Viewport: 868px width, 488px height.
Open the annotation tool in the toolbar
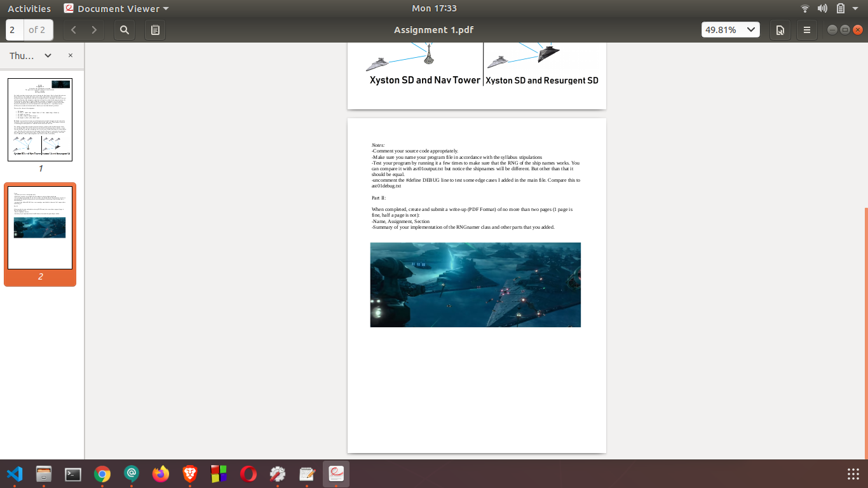coord(154,29)
